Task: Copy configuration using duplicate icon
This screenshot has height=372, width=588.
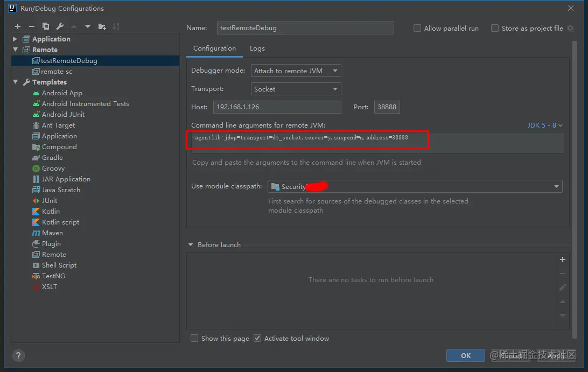Action: tap(46, 26)
